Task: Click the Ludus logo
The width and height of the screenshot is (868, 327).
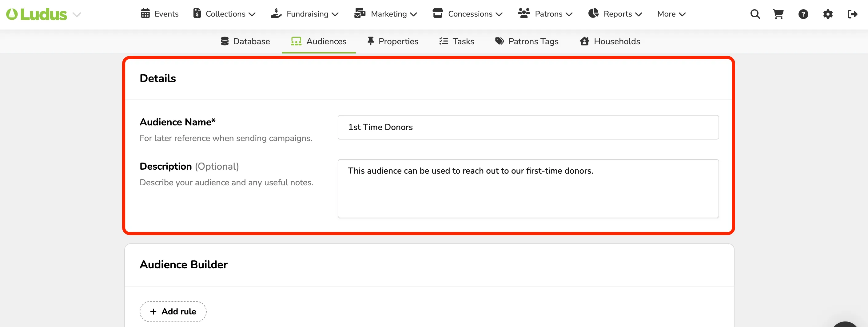Action: pyautogui.click(x=36, y=14)
